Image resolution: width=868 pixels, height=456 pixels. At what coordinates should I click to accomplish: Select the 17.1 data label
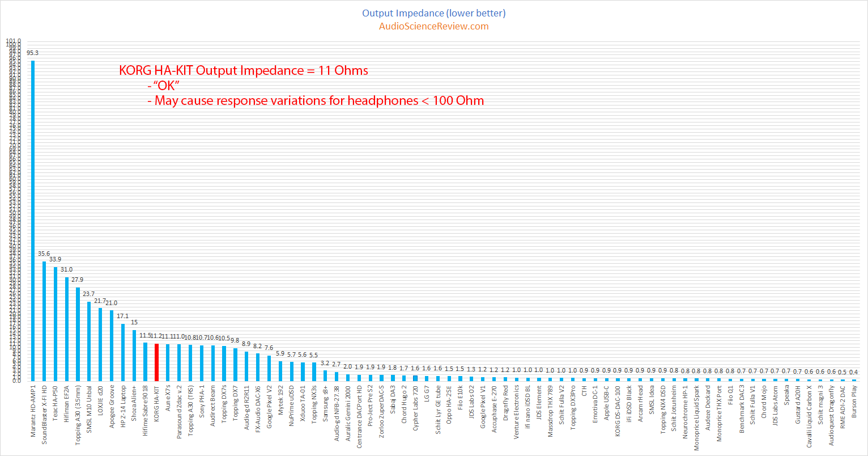click(123, 316)
